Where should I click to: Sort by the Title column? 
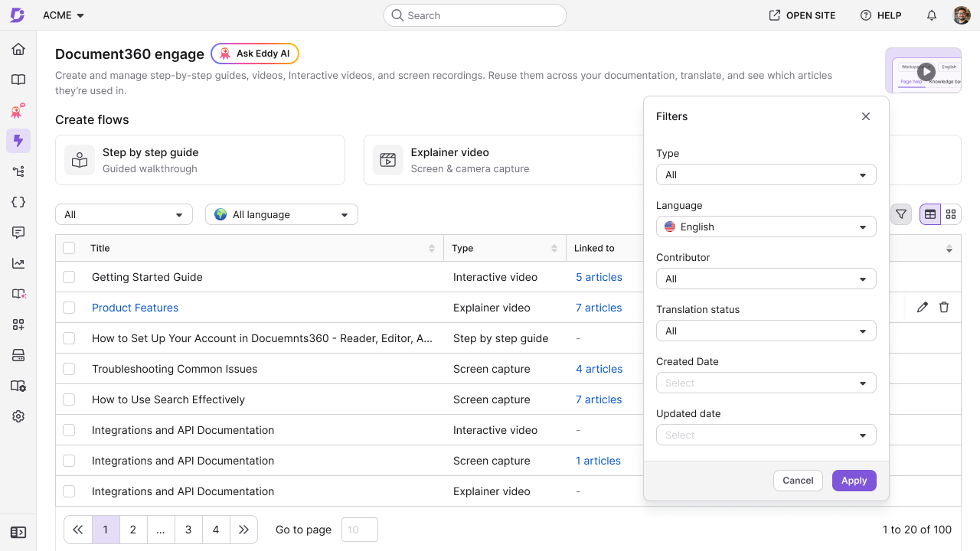pos(432,248)
